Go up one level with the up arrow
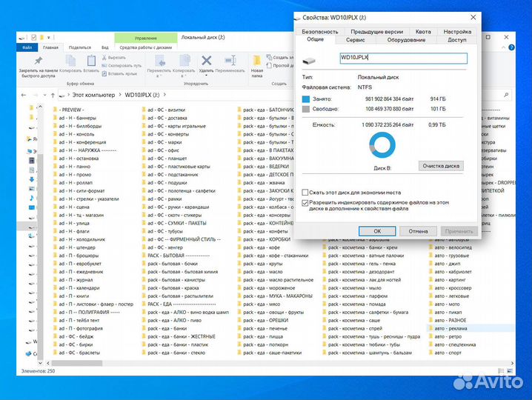532x400 pixels. point(53,95)
